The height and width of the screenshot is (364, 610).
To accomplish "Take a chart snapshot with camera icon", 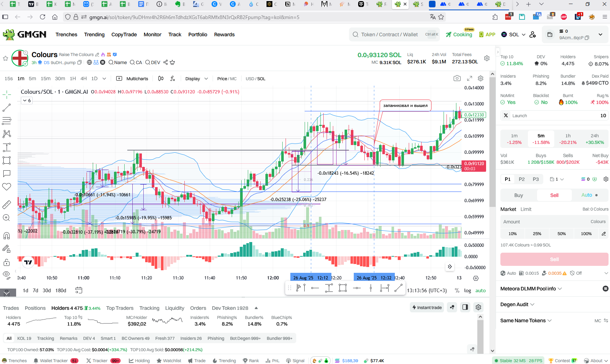I will coord(457,78).
